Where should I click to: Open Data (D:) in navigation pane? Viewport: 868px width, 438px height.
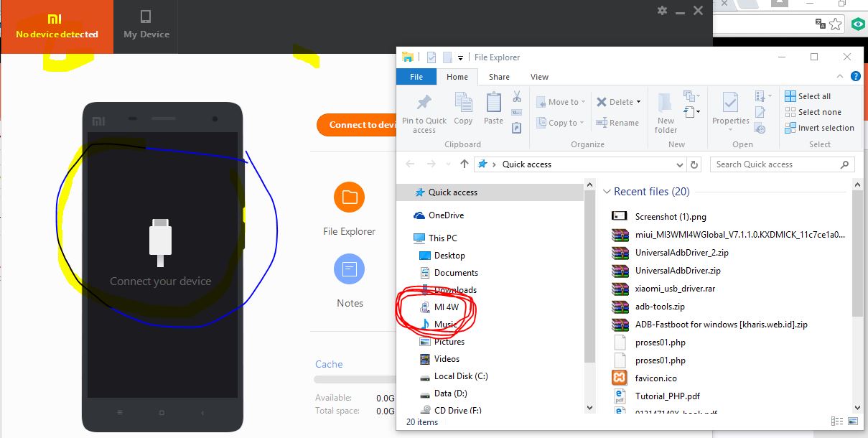point(443,393)
